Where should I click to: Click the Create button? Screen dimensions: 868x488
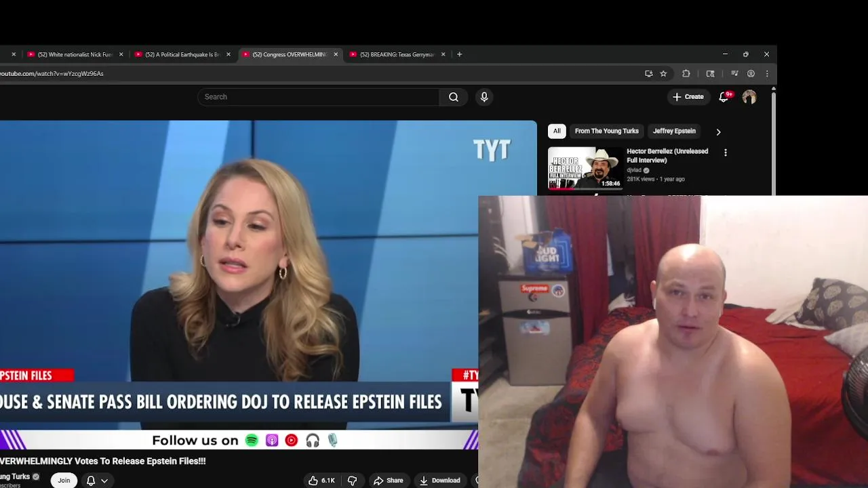click(688, 97)
